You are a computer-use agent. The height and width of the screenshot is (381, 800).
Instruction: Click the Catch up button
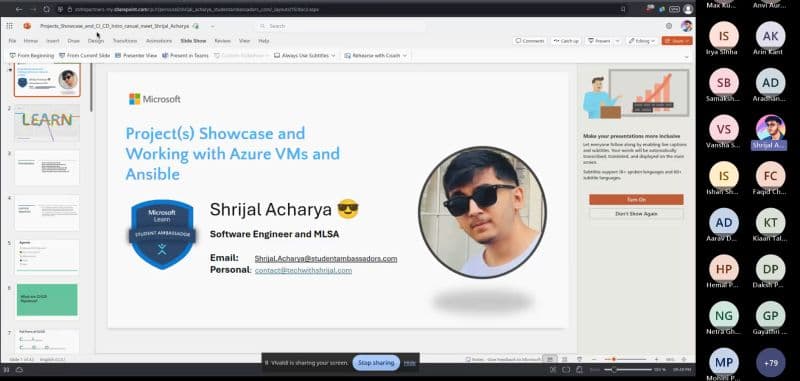[x=566, y=41]
